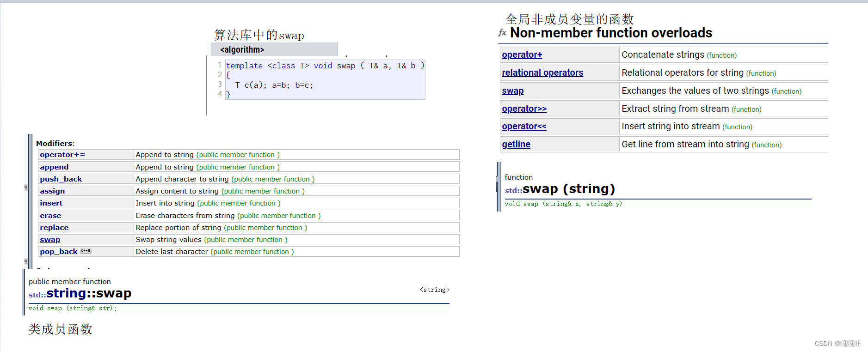Click the template swap code line
This screenshot has width=868, height=351.
325,66
